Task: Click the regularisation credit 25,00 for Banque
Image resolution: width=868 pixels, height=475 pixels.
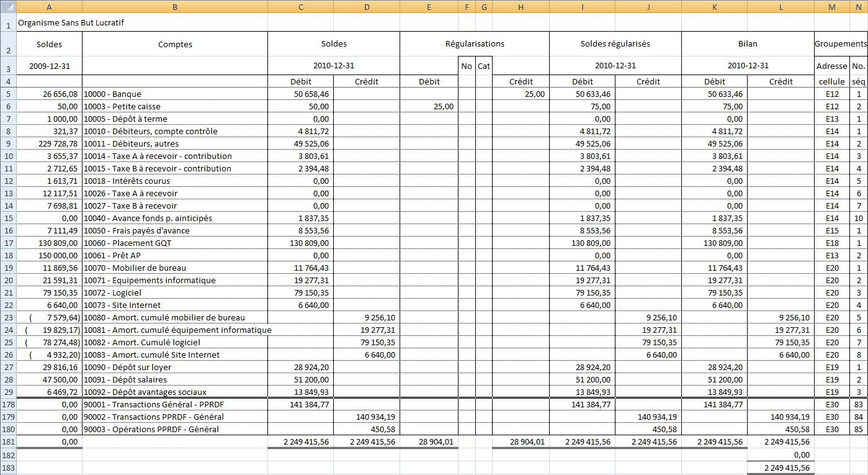Action: (x=521, y=94)
